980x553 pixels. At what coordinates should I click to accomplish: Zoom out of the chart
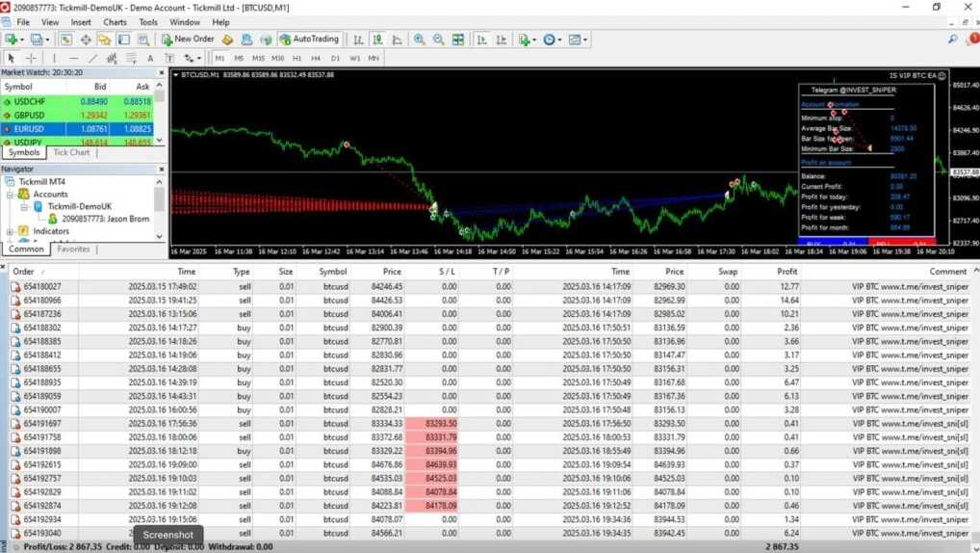438,39
